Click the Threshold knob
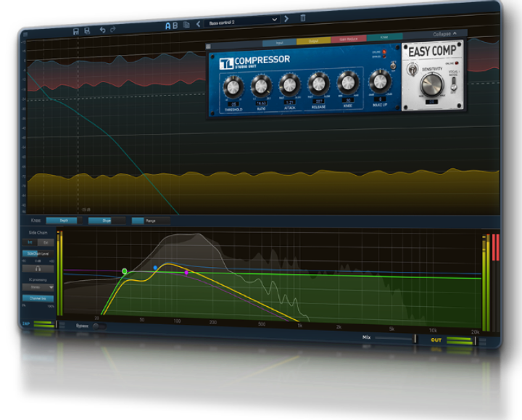Viewport: 522px width, 420px height. pos(233,87)
